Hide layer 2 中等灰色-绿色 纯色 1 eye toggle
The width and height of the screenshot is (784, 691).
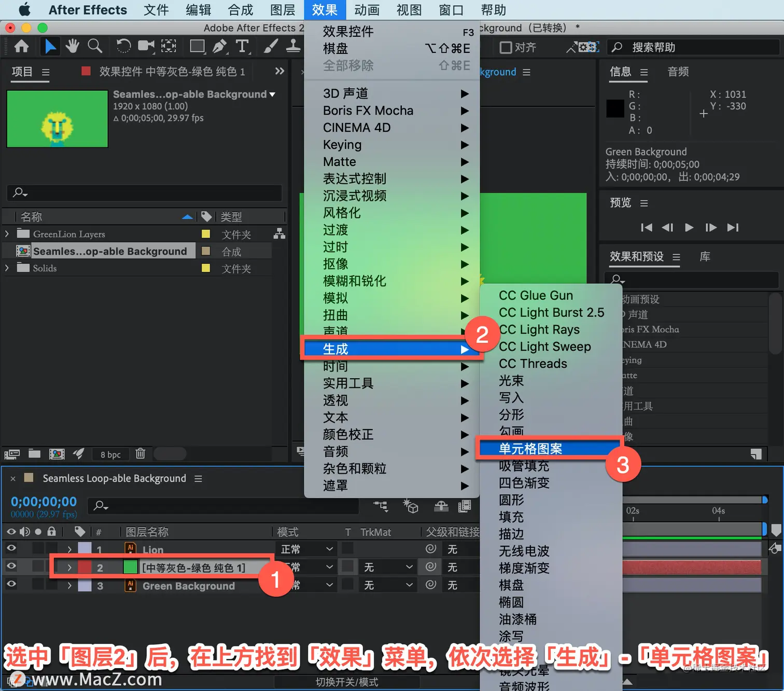(11, 566)
